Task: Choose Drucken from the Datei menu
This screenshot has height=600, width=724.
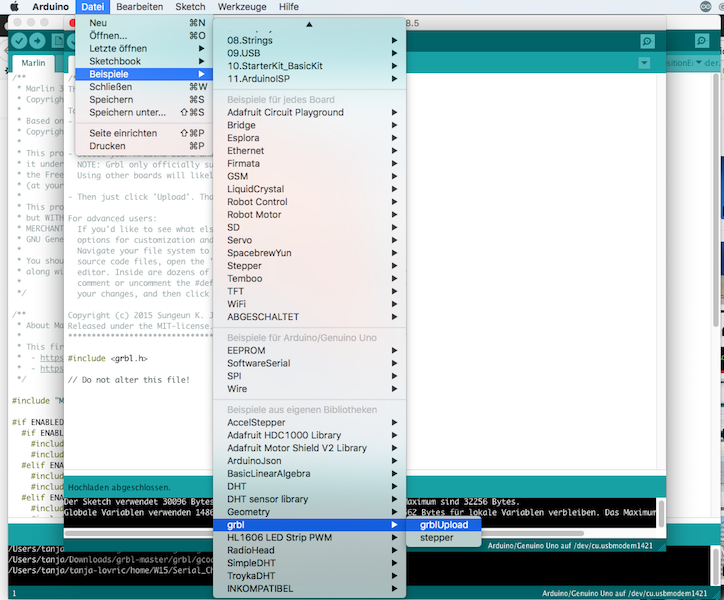Action: [144, 146]
